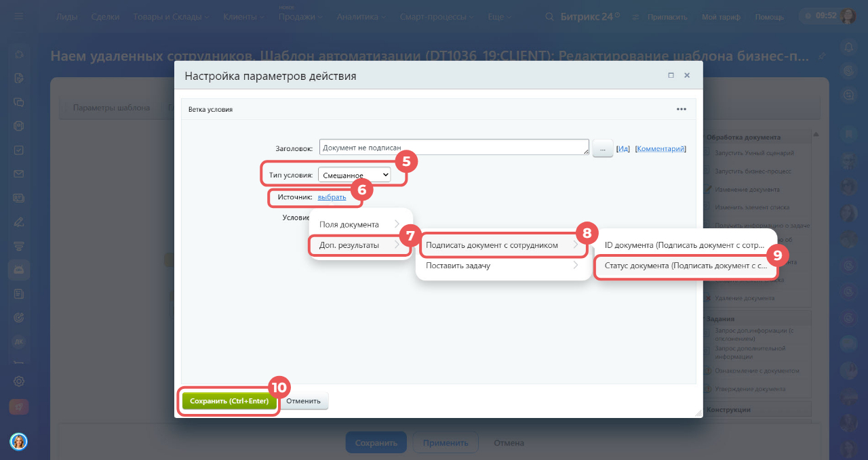Click the выбрать source link
The height and width of the screenshot is (460, 868).
332,197
